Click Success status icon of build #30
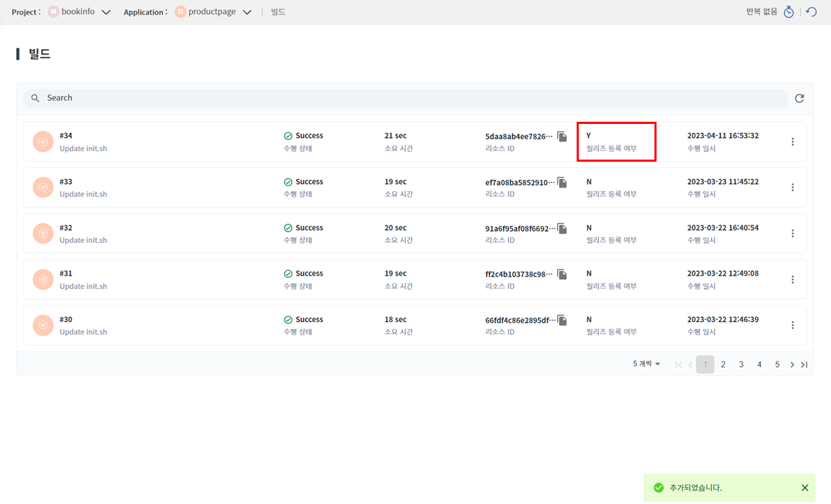Screen dimensions: 831x504 coord(288,320)
